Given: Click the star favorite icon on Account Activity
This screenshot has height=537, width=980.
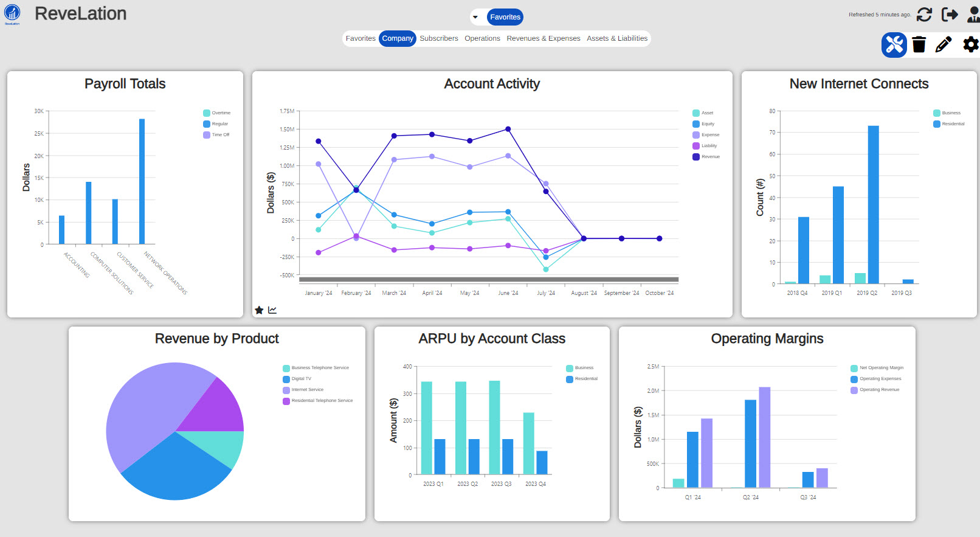Looking at the screenshot, I should point(259,310).
